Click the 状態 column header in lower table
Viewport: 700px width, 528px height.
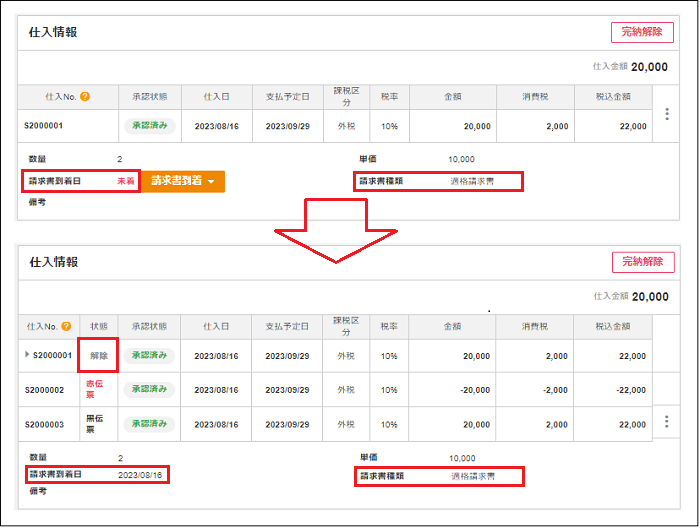click(99, 326)
